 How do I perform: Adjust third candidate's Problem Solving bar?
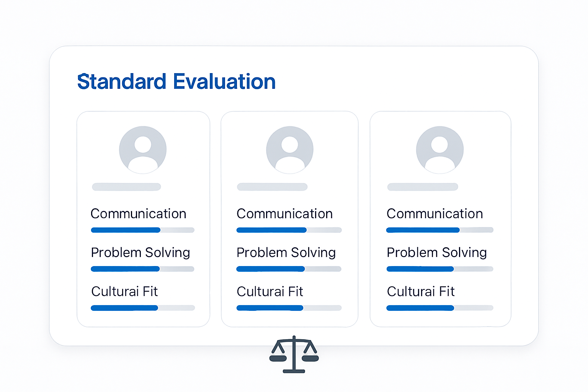[440, 269]
